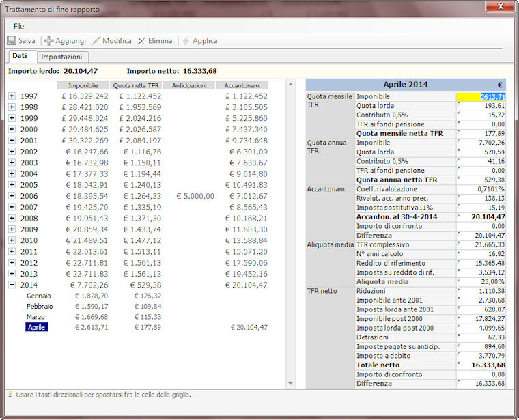Screen dimensions: 519x420
Task: Select the Gennaio month row
Action: pyautogui.click(x=39, y=296)
